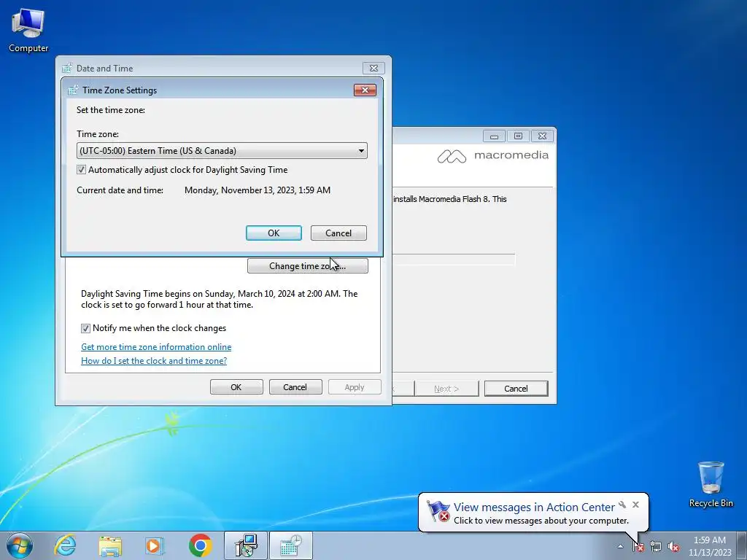Screen dimensions: 747x560
Task: Open How do I set the clock link
Action: pos(154,360)
